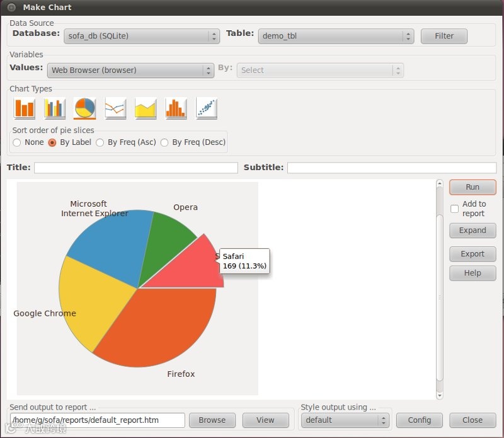The image size is (504, 438).
Task: Tick the Add to report checkbox
Action: pos(454,209)
